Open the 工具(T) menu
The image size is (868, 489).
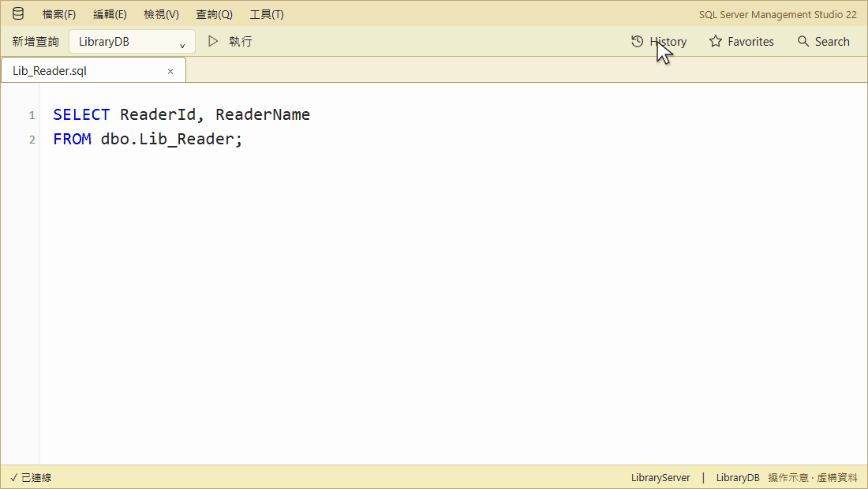tap(266, 14)
